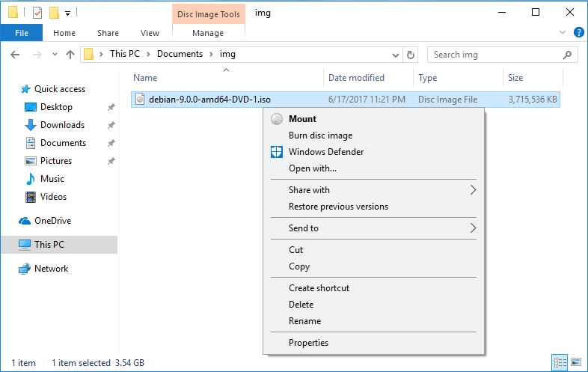Viewport: 588px width, 372px height.
Task: Click the Search img input field
Action: click(x=497, y=55)
